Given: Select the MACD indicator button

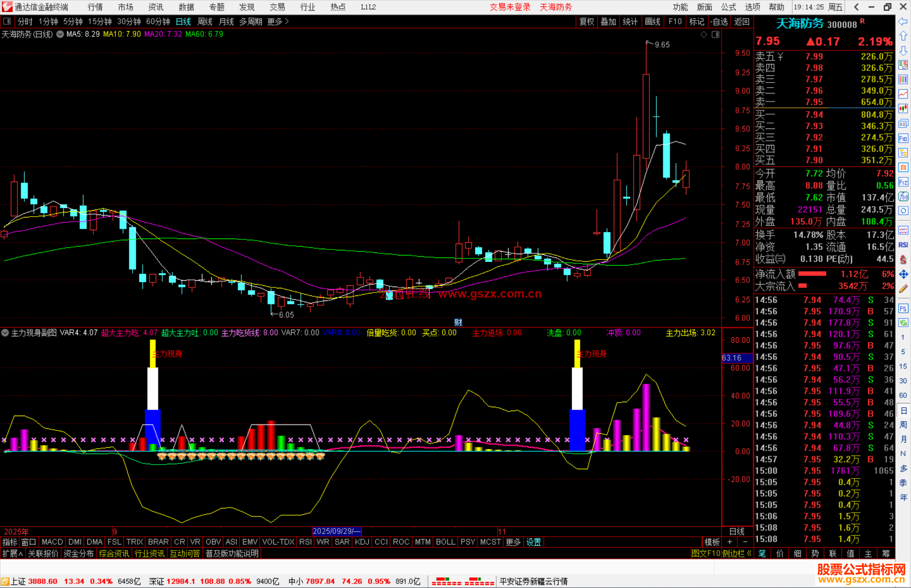Looking at the screenshot, I should (52, 542).
